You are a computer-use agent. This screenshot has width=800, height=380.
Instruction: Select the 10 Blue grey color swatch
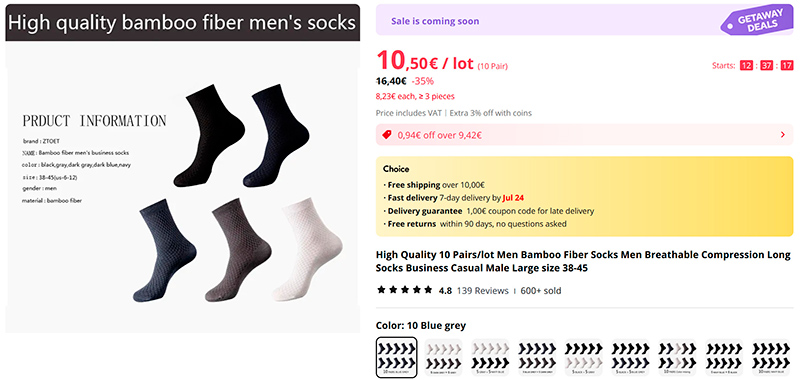pos(396,357)
